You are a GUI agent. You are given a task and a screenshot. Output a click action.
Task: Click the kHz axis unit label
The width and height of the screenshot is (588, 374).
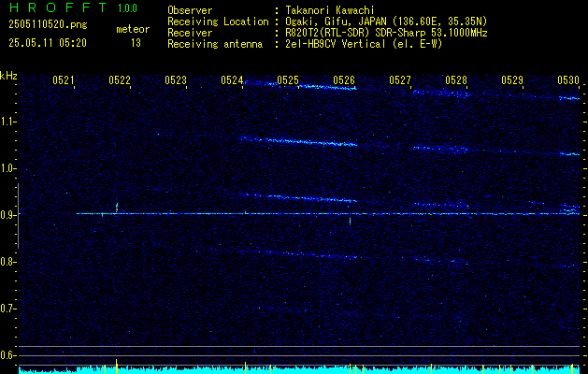click(8, 76)
